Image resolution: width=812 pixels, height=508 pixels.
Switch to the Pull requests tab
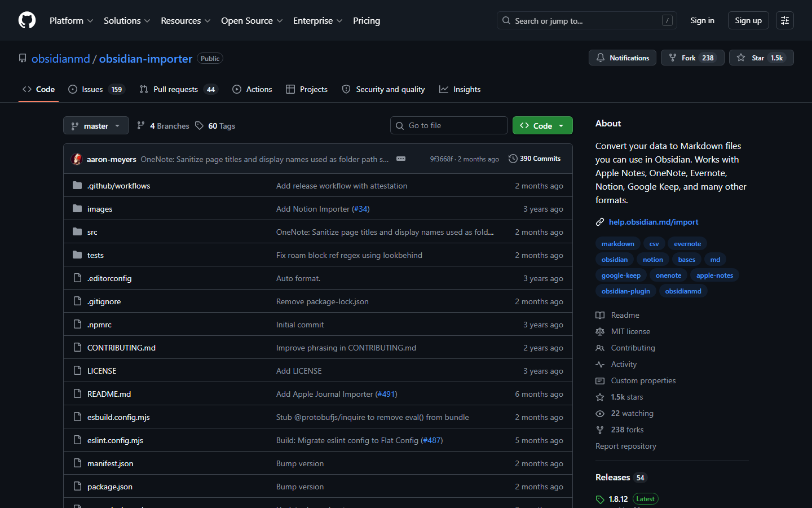tap(178, 89)
